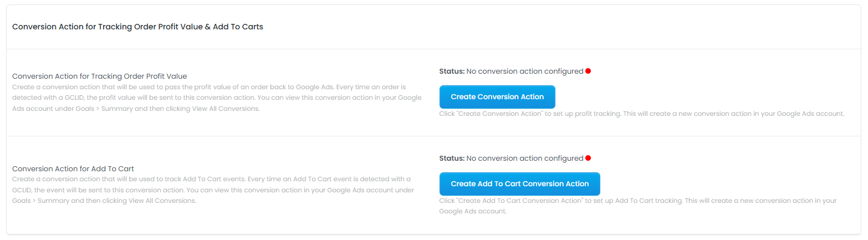The width and height of the screenshot is (868, 240).
Task: Click the bold Status label in profit section
Action: 452,72
